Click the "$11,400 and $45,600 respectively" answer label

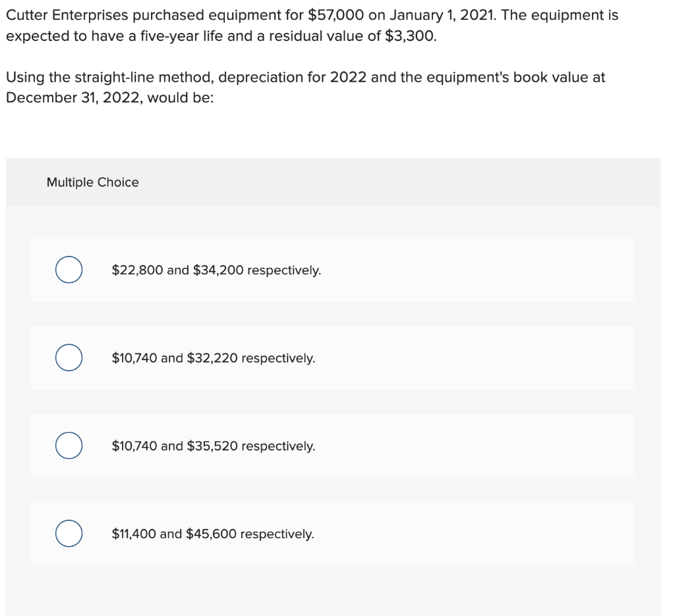[213, 534]
